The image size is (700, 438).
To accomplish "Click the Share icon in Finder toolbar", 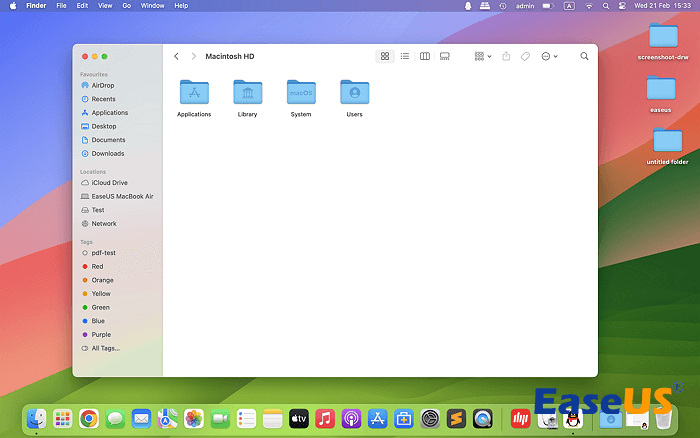I will [x=507, y=57].
